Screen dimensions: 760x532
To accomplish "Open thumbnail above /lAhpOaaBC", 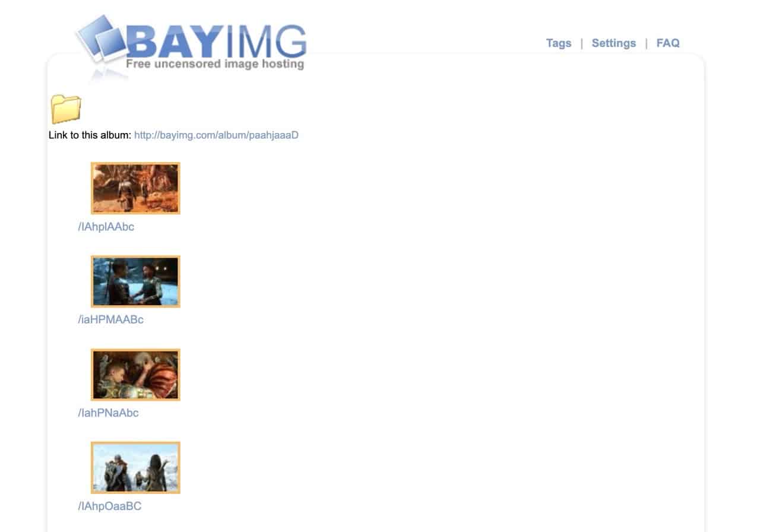I will pos(135,468).
